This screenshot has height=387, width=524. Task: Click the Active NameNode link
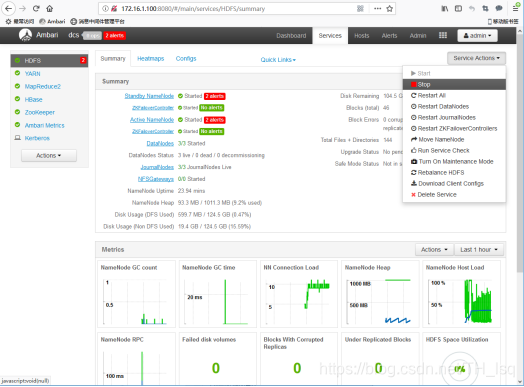[152, 120]
